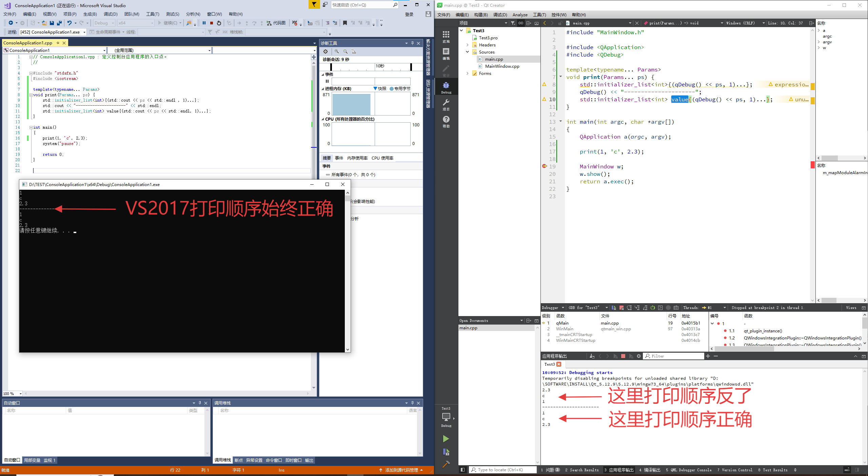The height and width of the screenshot is (476, 868).
Task: Pause debugging in Visual Studio toolbar
Action: pyautogui.click(x=204, y=23)
